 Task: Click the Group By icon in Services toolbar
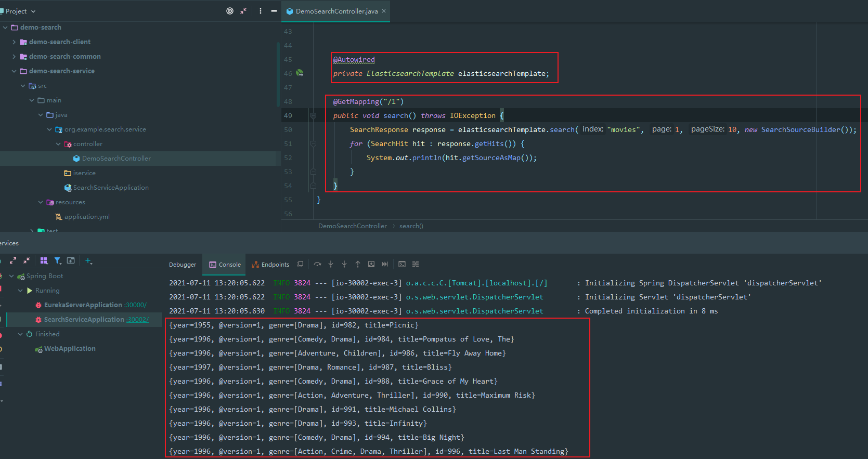44,261
